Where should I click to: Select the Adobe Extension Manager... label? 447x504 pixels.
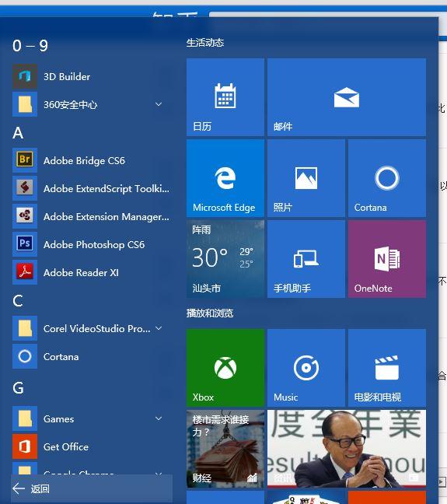[x=107, y=217]
